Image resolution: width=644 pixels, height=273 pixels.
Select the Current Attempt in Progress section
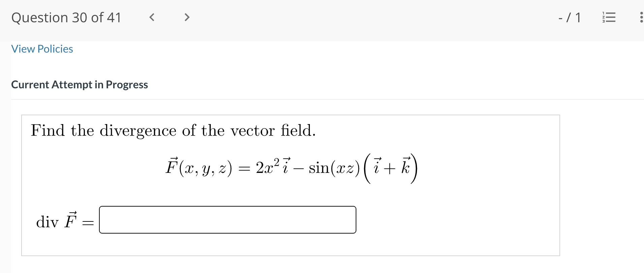click(80, 85)
